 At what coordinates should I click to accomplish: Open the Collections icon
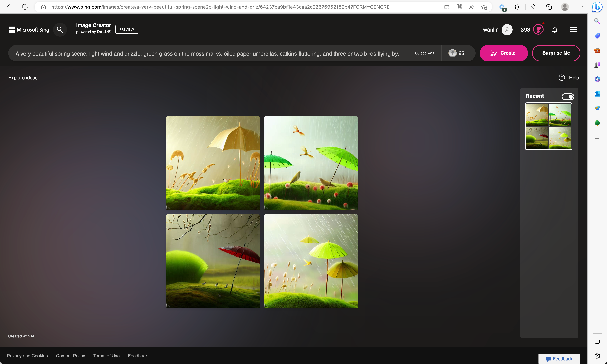(549, 7)
